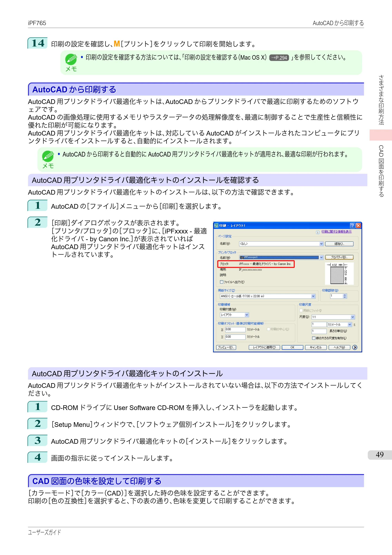Click the 尺度 millimeter value field
Screen dimensions: 392x555
coord(319,324)
